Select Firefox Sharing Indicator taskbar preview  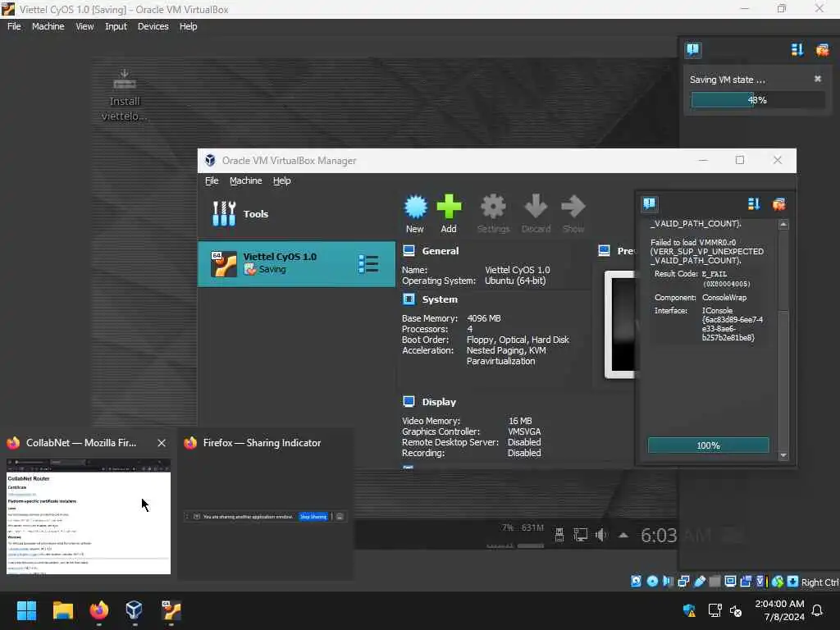pos(265,504)
